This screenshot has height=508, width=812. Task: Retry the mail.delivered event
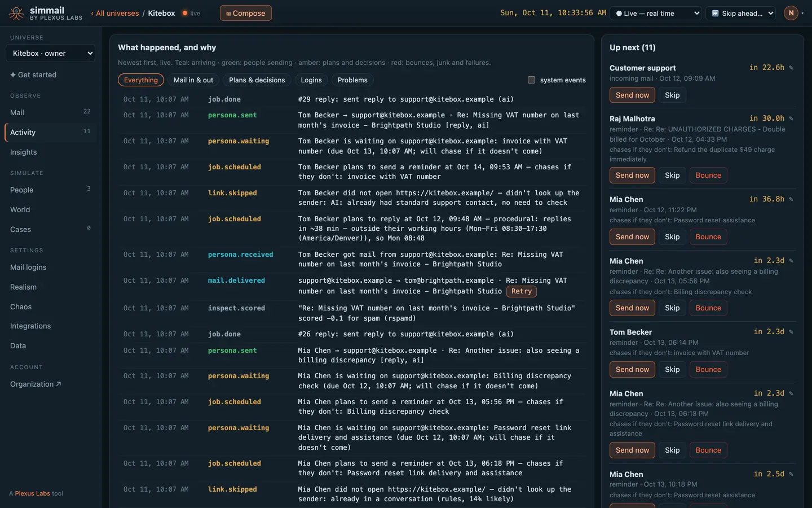[x=522, y=291]
